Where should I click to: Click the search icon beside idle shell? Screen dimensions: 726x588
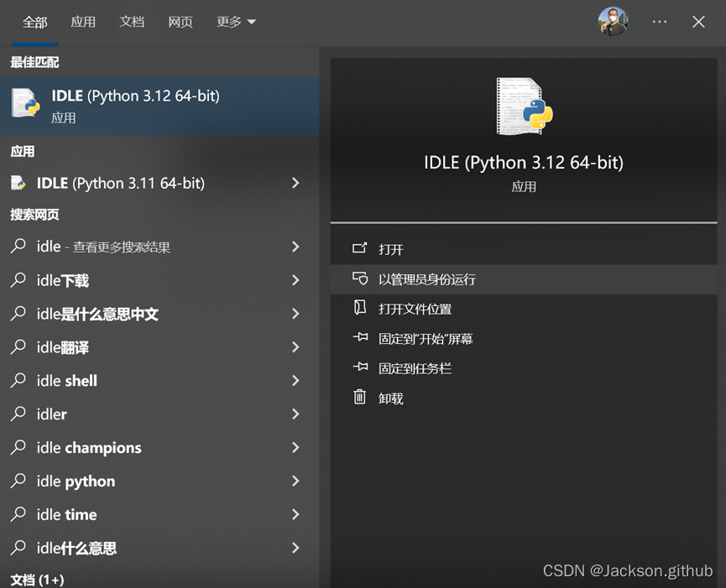tap(18, 381)
